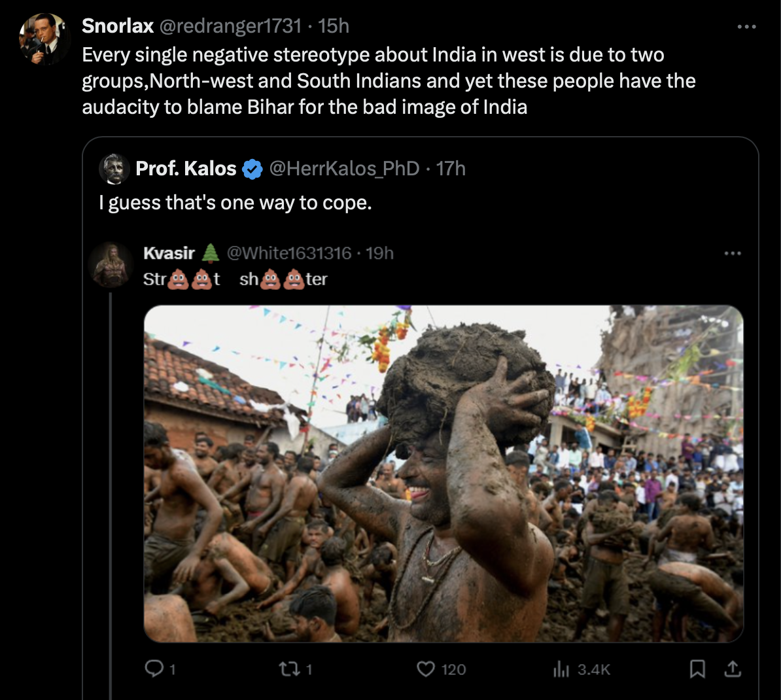Open the reply icon on Kvasir's post

click(x=154, y=669)
